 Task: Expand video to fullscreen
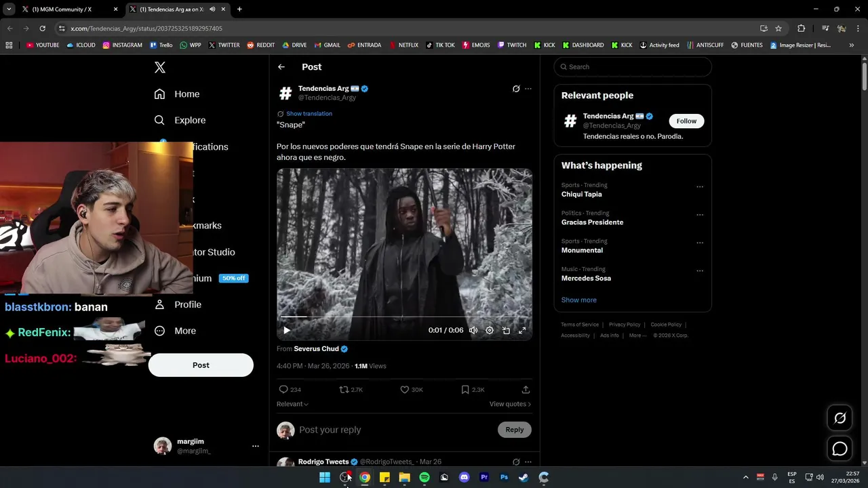(x=522, y=331)
